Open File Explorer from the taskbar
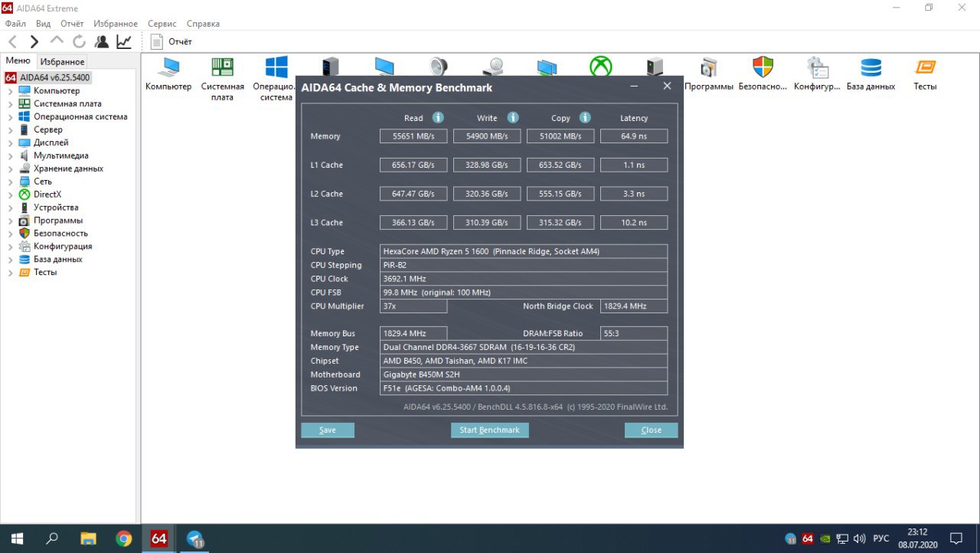980x553 pixels. tap(88, 538)
